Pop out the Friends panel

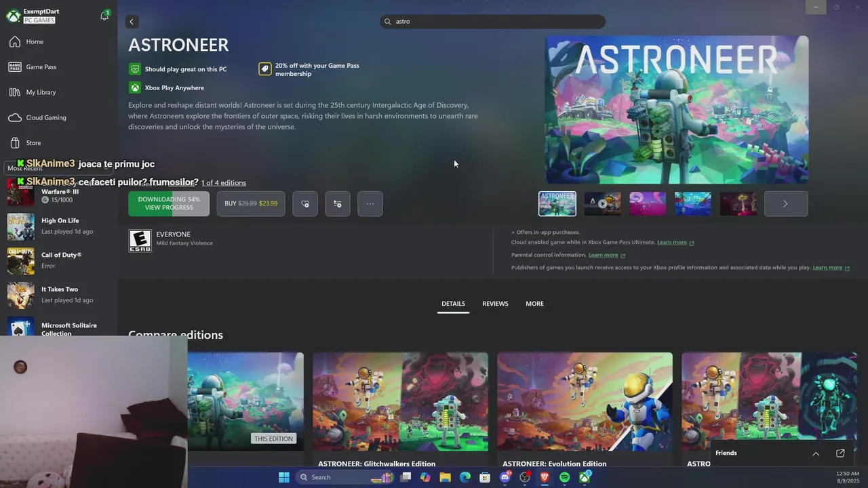point(840,453)
